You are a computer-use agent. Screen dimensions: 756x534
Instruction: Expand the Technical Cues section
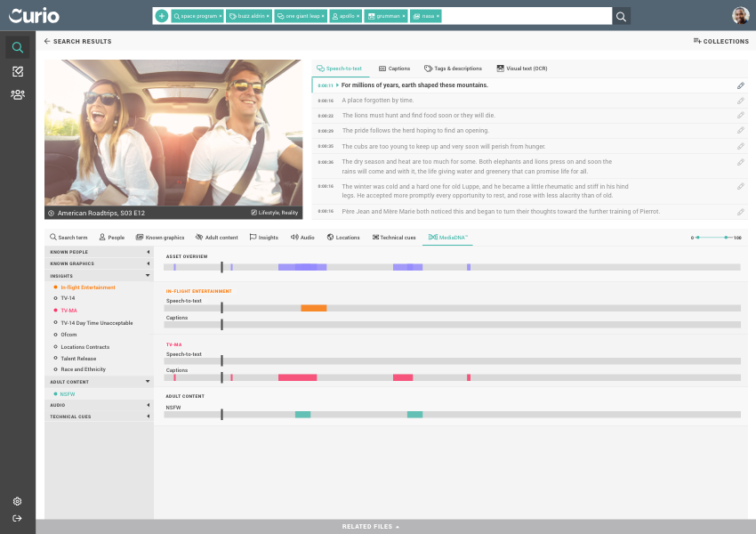pos(148,417)
